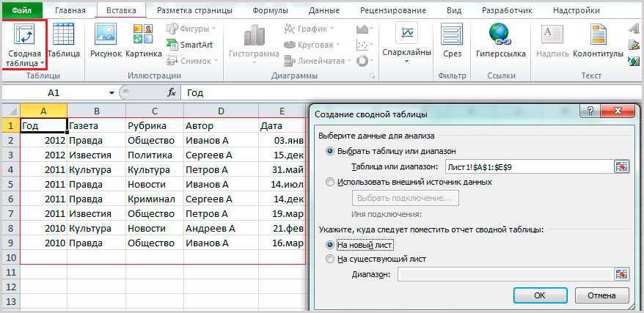Select row 5 header
644x313 pixels.
(x=11, y=185)
